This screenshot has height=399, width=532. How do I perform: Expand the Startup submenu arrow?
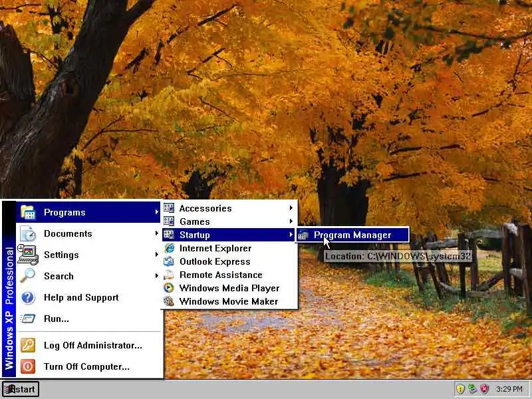click(x=291, y=235)
